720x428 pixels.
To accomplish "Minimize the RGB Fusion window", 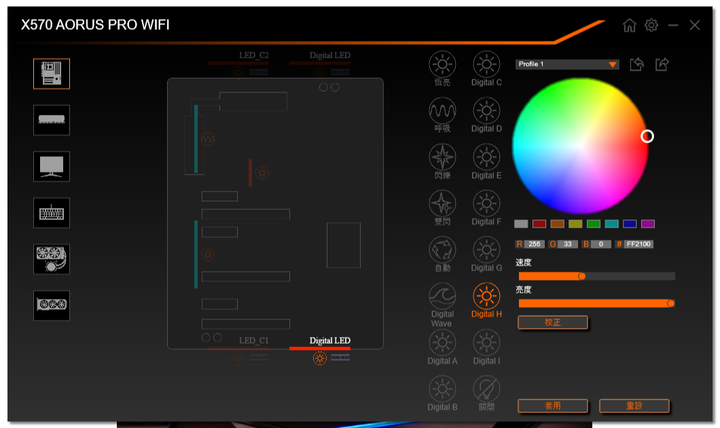I will [673, 25].
